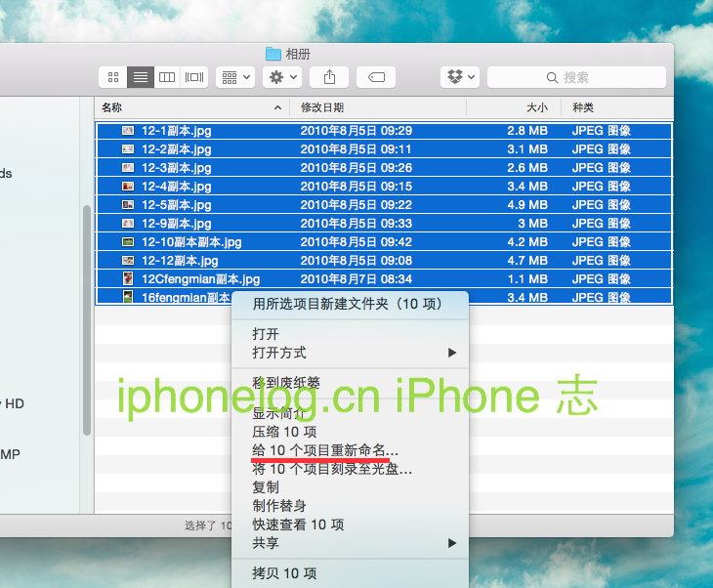Click the thumbnail icon of the 16fengmian file
The image size is (713, 588).
[128, 297]
